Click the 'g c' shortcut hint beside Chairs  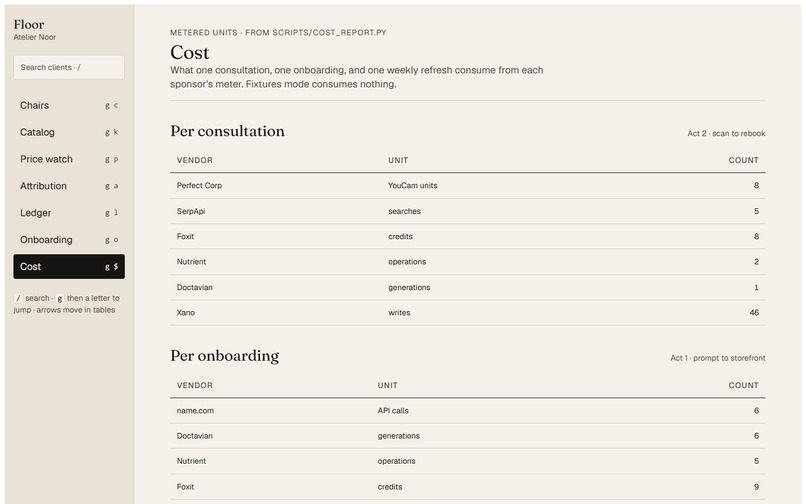tap(112, 105)
